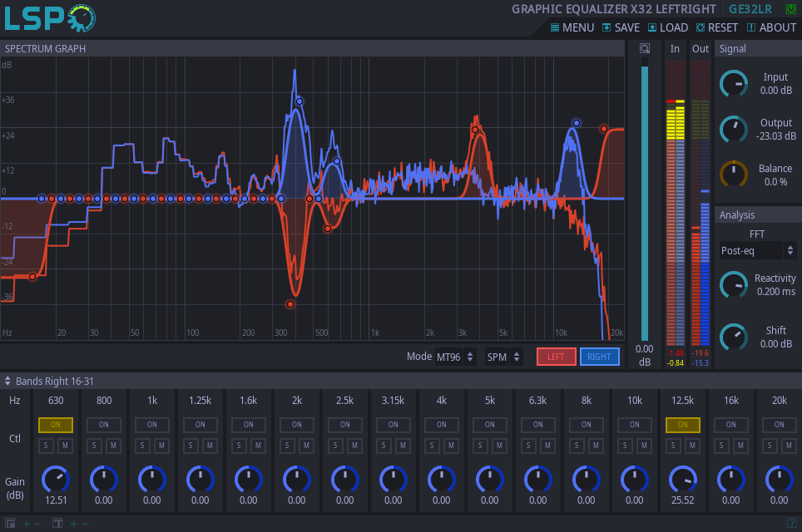Solo the 630 Hz band with S
Screen dimensions: 802x532
(46, 446)
